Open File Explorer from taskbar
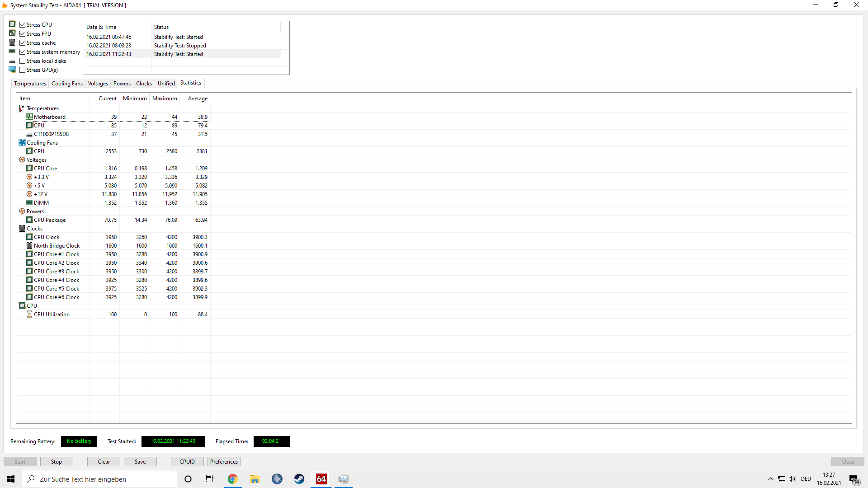This screenshot has height=488, width=868. [255, 479]
